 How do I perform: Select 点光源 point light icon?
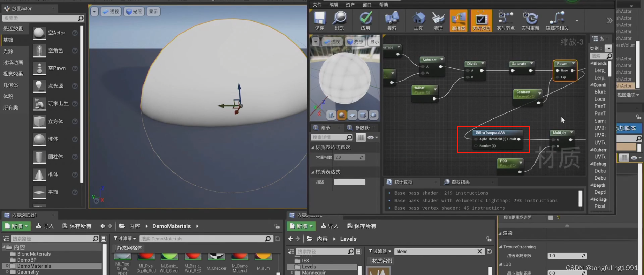(x=39, y=86)
